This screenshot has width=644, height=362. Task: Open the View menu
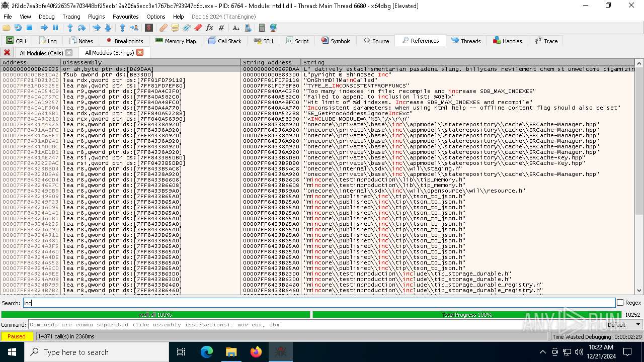click(26, 17)
